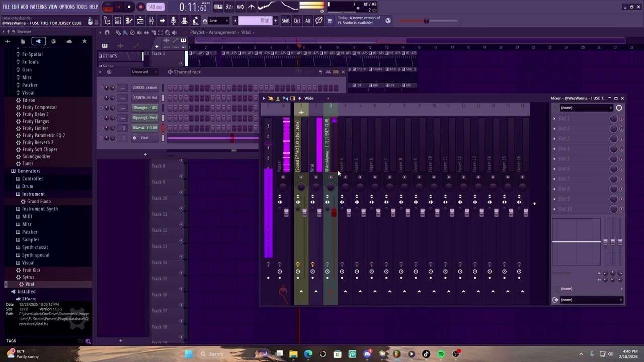
Task: Adjust the master pitch slider in toolbar
Action: coord(427,21)
